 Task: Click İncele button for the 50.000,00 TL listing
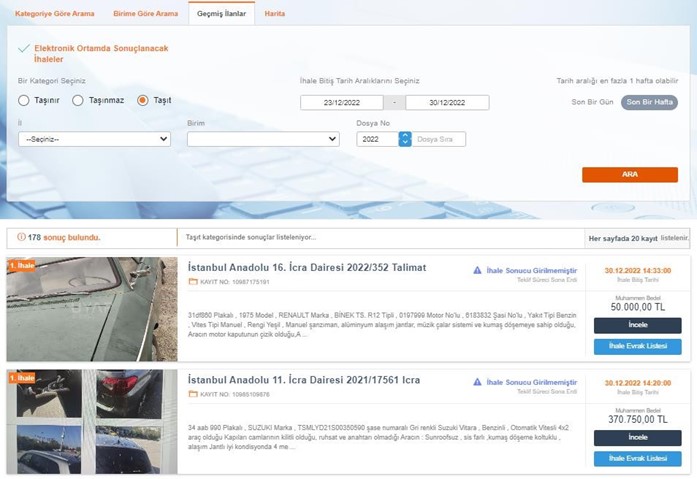[x=637, y=325]
